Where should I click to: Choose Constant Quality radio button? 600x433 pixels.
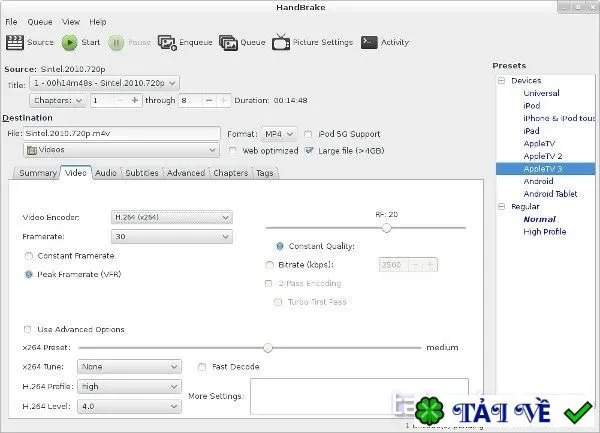point(280,246)
